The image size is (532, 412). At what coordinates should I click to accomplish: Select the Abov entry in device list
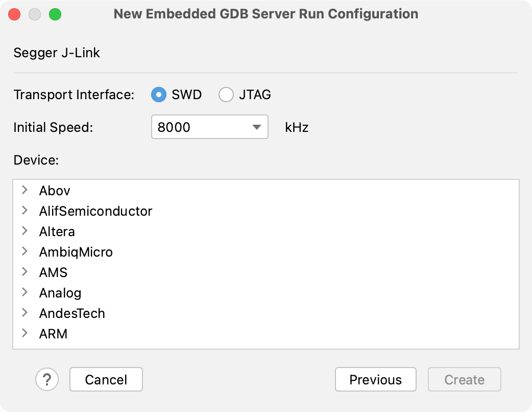pos(54,190)
